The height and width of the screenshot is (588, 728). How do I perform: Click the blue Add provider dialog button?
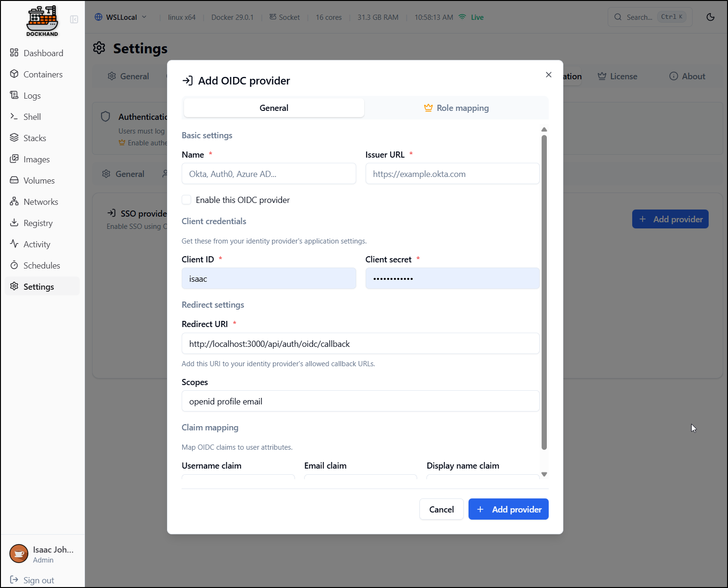[x=508, y=510]
